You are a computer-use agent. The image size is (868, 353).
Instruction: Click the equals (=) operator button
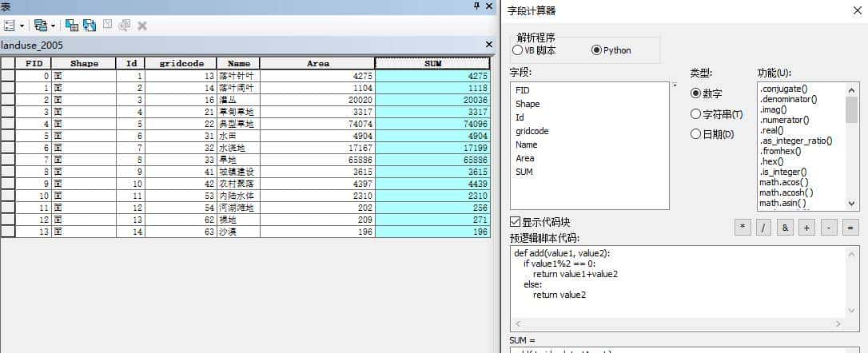pos(850,228)
